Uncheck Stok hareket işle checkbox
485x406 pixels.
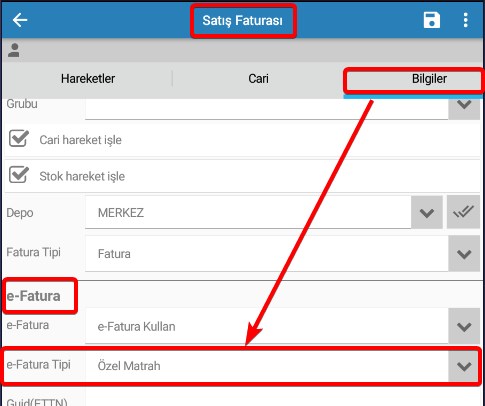[x=19, y=175]
